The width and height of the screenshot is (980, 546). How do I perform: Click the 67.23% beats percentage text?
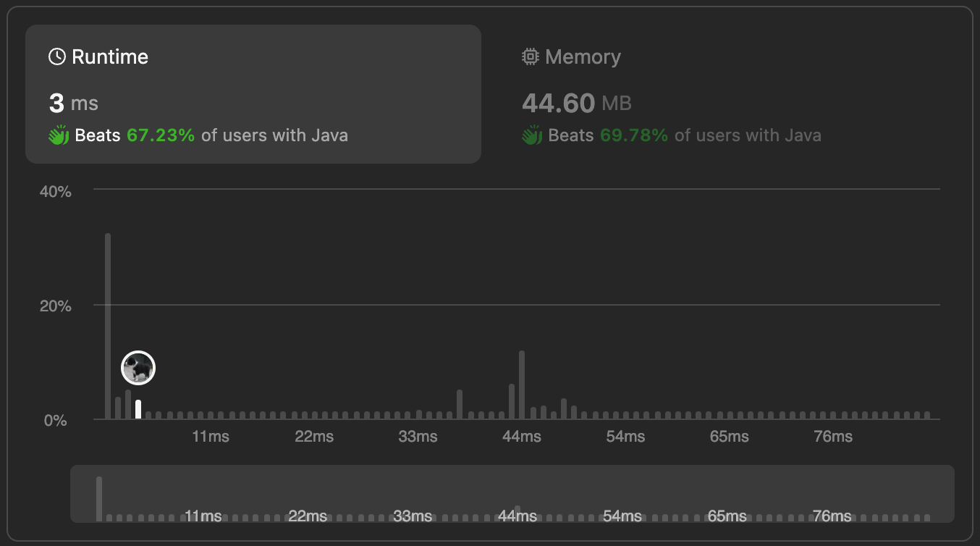tap(161, 135)
